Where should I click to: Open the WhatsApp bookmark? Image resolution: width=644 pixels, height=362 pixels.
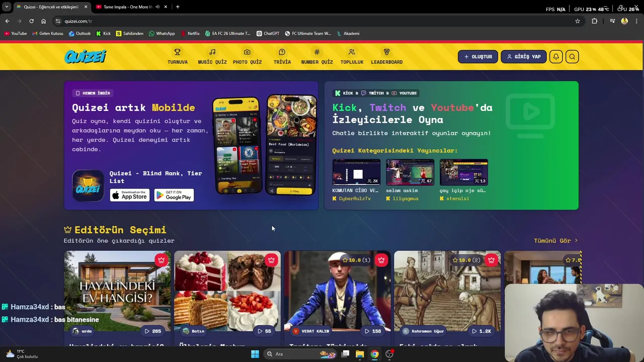162,34
